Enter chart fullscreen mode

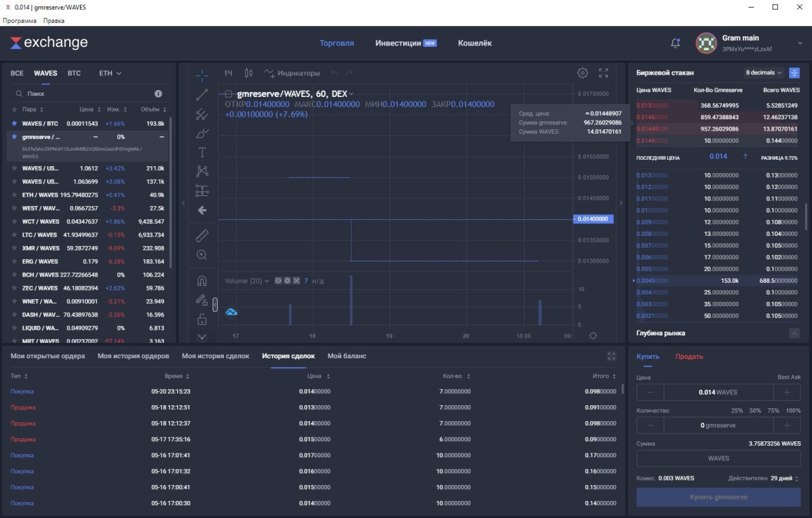(x=603, y=73)
